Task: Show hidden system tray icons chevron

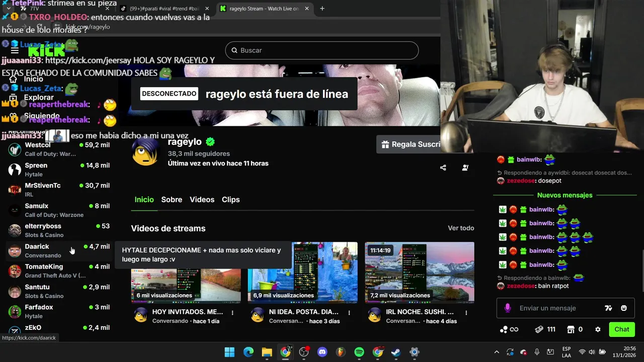Action: tap(497, 352)
